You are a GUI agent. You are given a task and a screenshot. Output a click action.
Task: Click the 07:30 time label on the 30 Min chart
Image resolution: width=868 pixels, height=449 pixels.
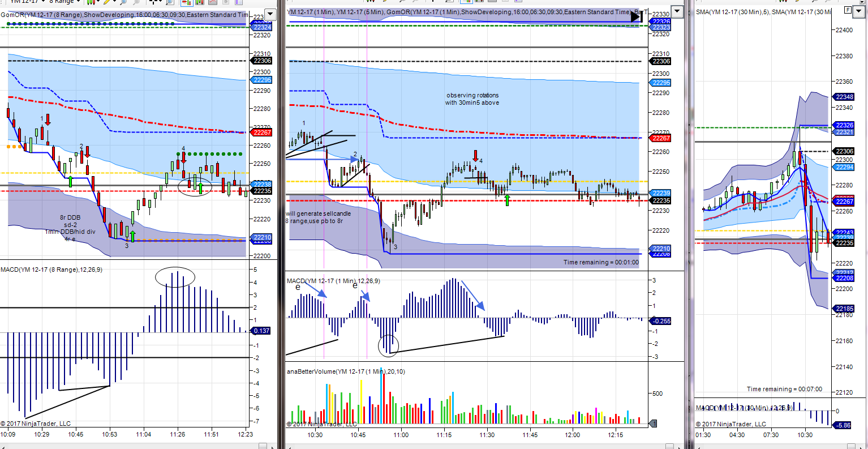pos(771,435)
